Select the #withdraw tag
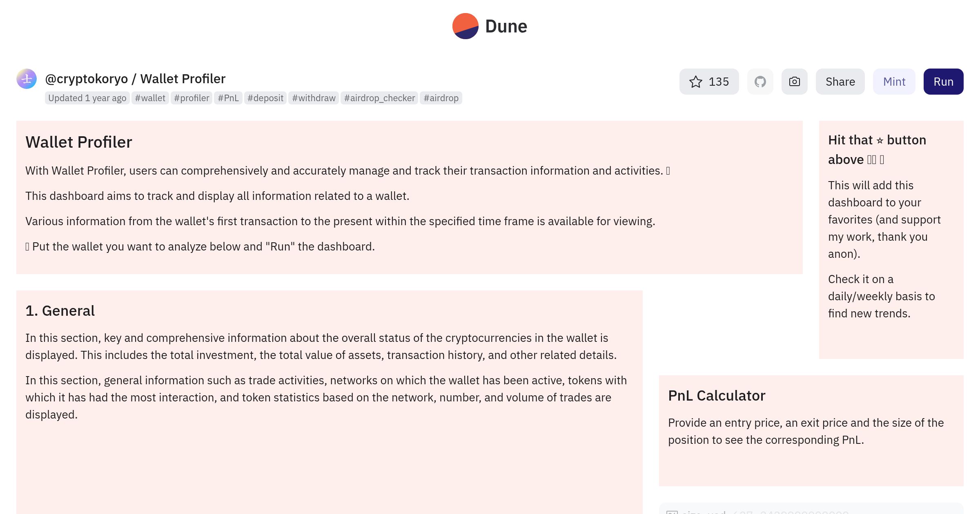 click(x=314, y=98)
